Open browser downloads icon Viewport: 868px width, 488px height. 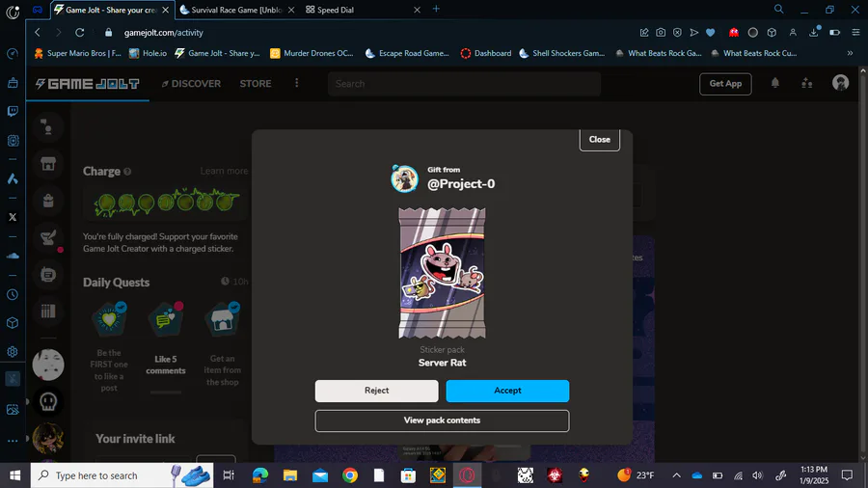click(814, 33)
